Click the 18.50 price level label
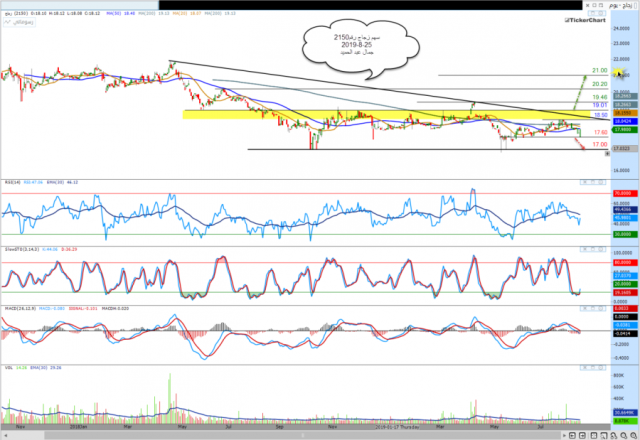Screen dimensions: 640x440 [x=601, y=115]
